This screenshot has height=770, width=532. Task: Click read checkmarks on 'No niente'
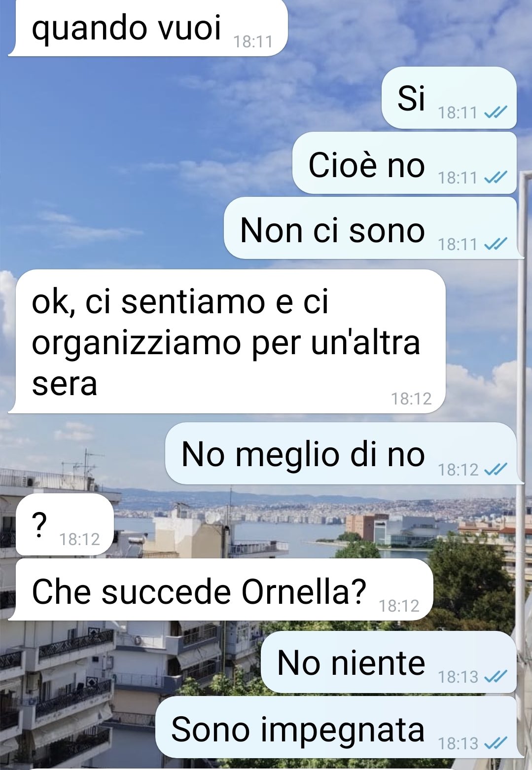click(495, 676)
